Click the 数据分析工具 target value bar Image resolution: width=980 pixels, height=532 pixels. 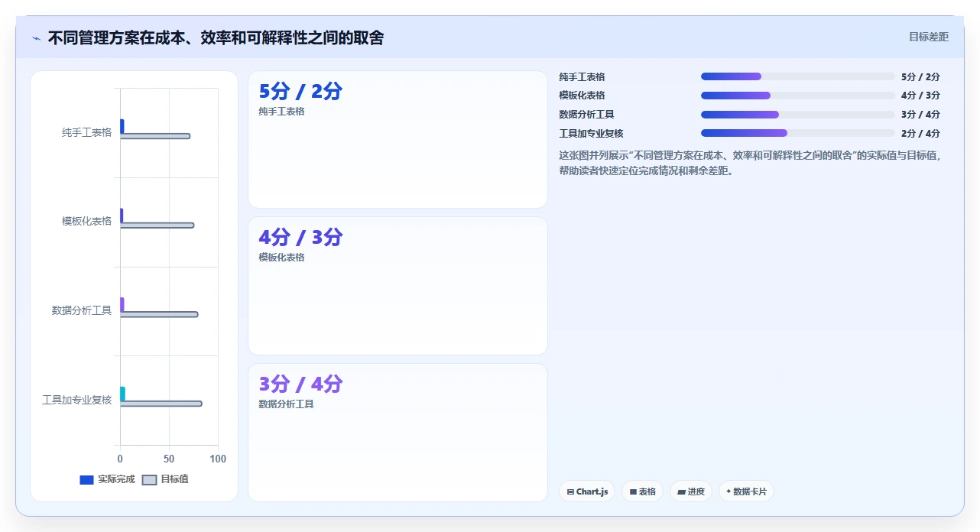point(159,314)
